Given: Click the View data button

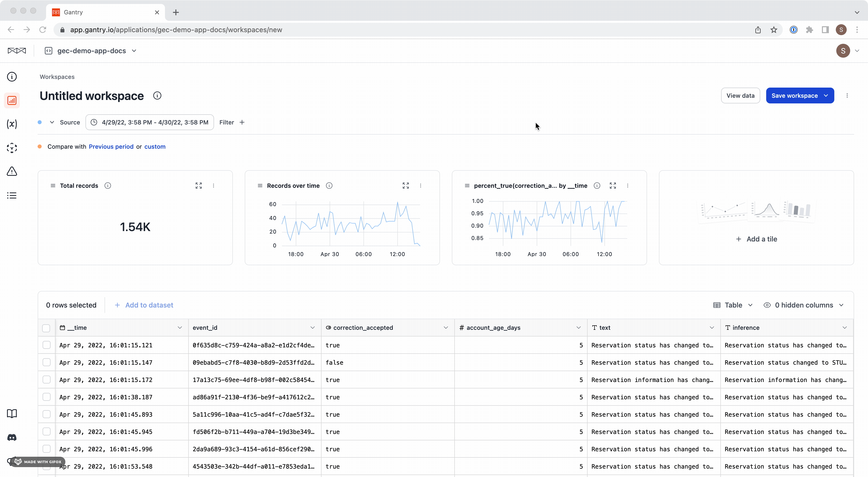Looking at the screenshot, I should click(740, 95).
